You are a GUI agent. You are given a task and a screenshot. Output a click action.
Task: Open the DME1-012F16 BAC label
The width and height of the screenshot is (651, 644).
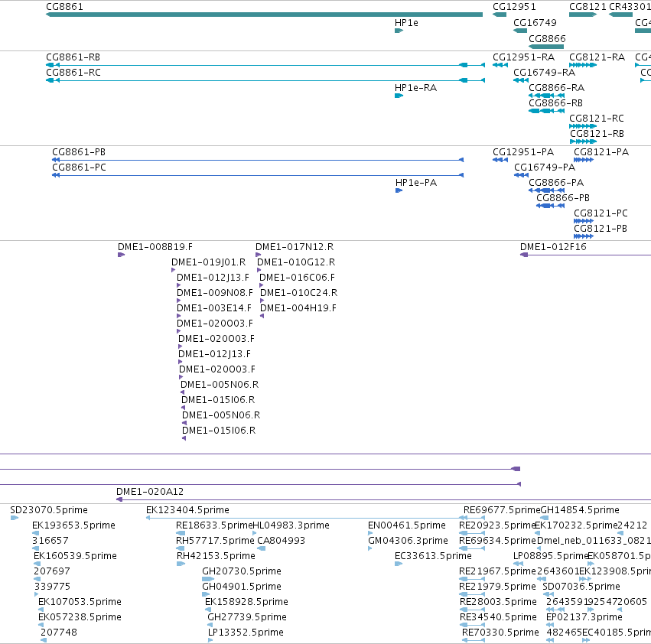click(553, 246)
